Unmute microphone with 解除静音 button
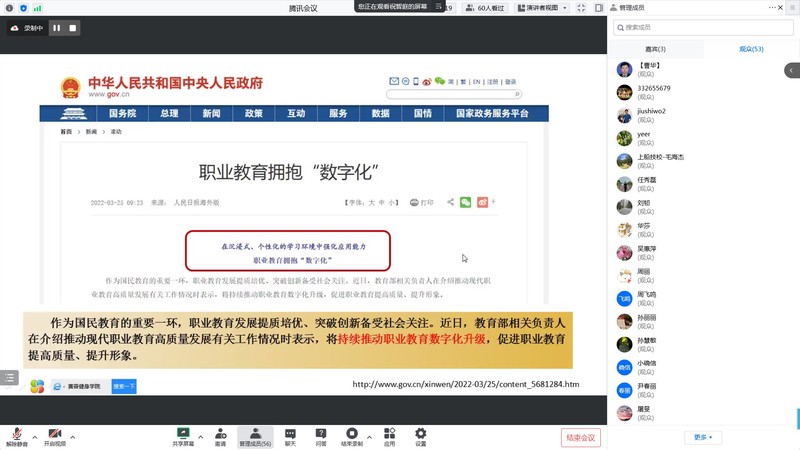800x450 pixels. tap(15, 436)
